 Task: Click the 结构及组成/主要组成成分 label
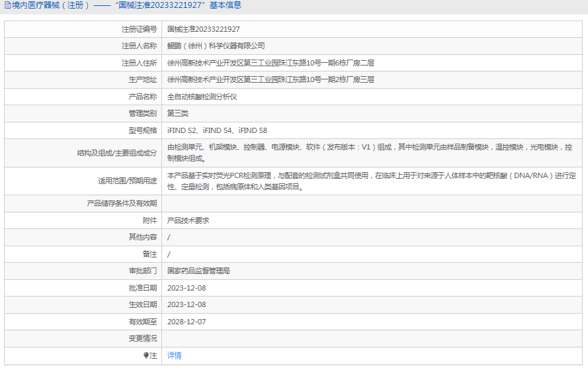point(117,153)
